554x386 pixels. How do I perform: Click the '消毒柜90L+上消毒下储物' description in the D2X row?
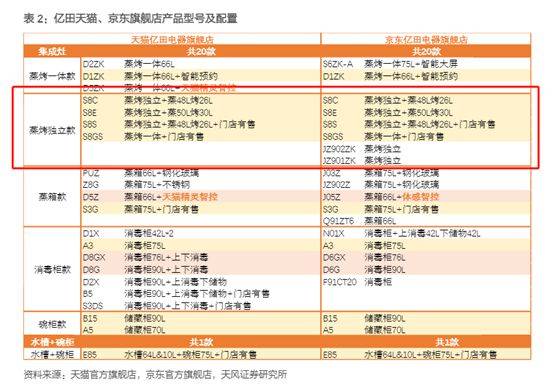(x=175, y=282)
